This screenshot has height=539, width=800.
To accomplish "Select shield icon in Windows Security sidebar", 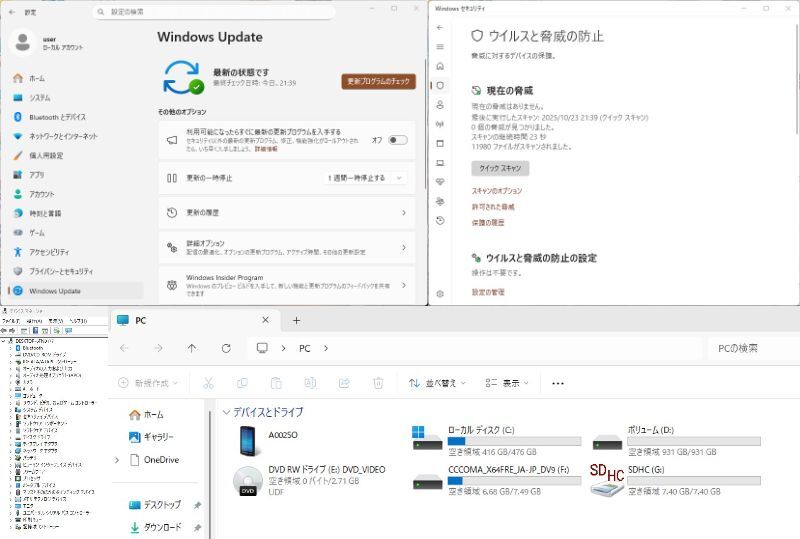I will pyautogui.click(x=440, y=85).
